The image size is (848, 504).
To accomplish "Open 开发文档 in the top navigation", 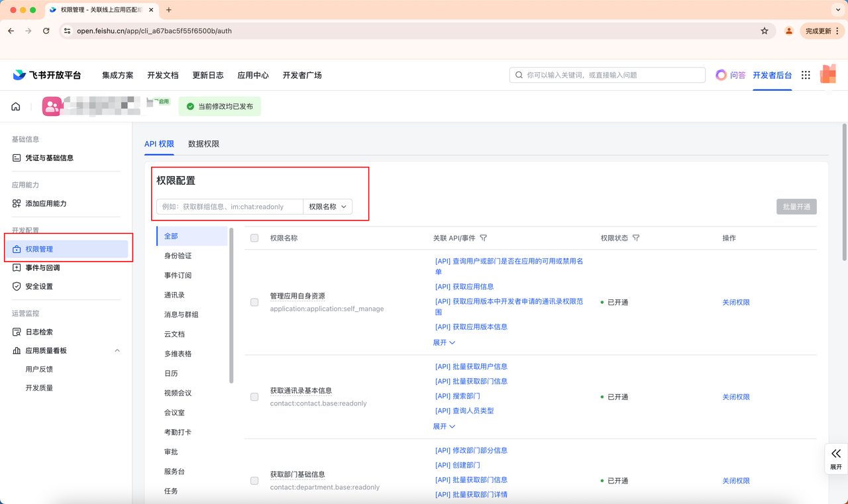I will (163, 76).
